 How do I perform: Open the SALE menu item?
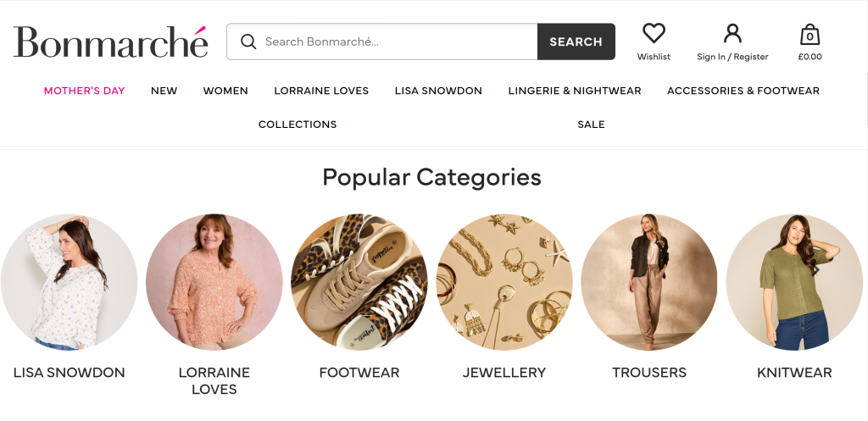pos(591,125)
